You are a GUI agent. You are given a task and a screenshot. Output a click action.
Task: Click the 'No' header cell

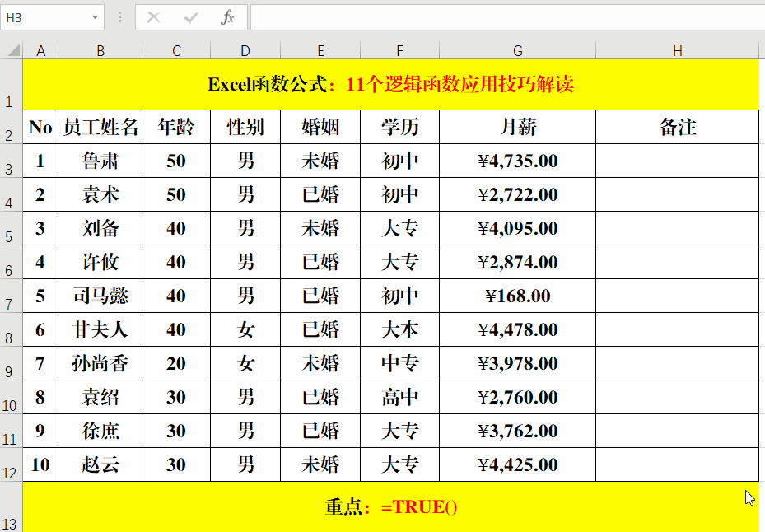40,127
